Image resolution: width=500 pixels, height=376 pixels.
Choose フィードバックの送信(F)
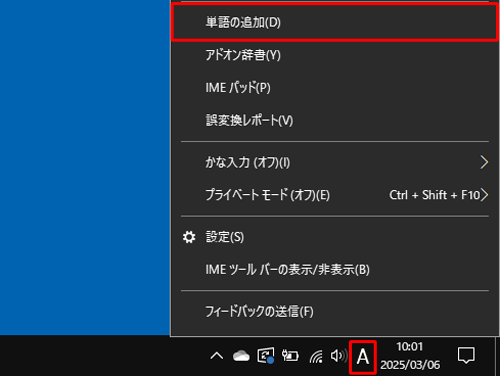click(x=335, y=312)
